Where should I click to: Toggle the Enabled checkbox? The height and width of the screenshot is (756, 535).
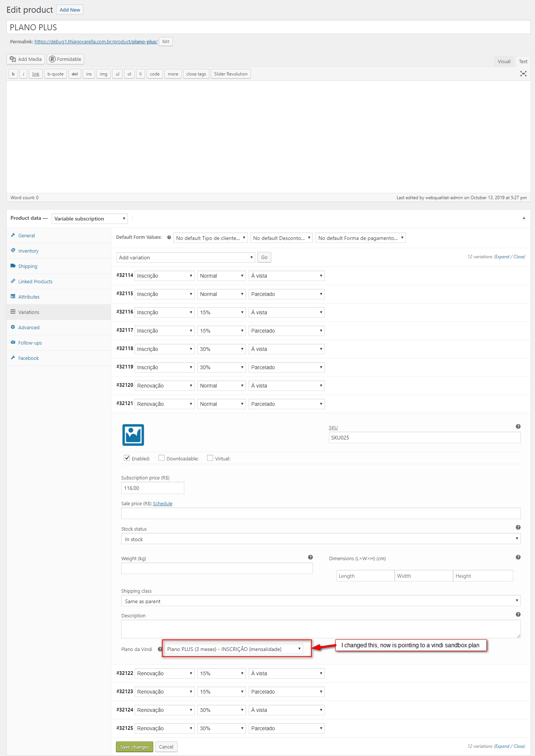pos(127,458)
